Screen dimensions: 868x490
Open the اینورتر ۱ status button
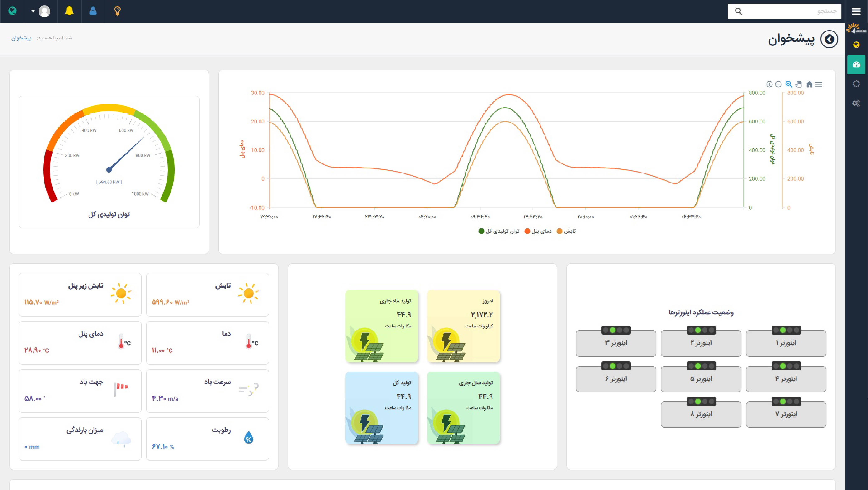tap(786, 343)
